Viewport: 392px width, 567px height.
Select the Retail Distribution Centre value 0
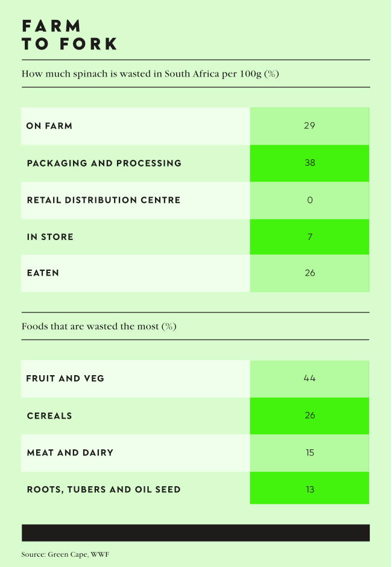309,200
